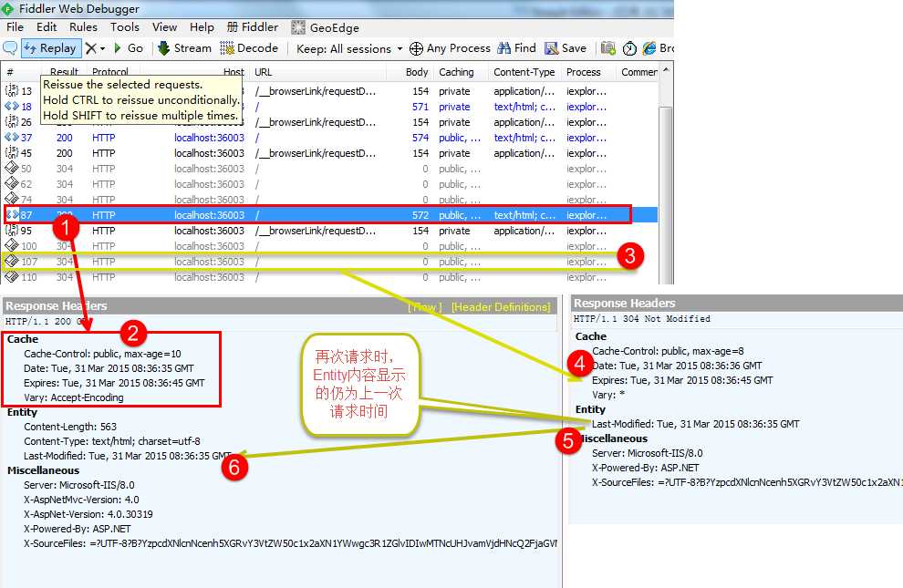Open the Tools menu

pos(125,27)
